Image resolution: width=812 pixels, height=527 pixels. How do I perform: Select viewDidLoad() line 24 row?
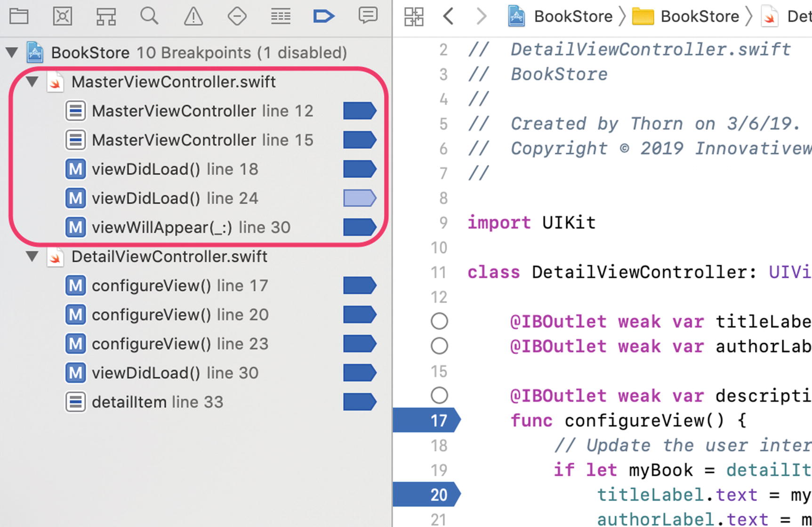196,198
